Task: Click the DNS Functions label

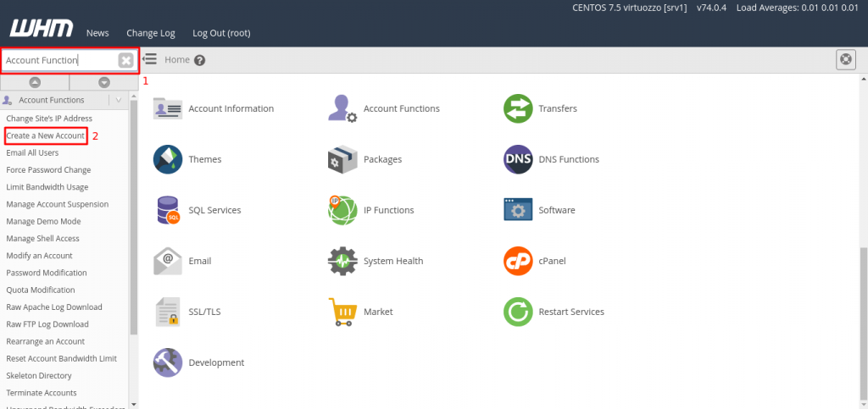Action: click(569, 160)
